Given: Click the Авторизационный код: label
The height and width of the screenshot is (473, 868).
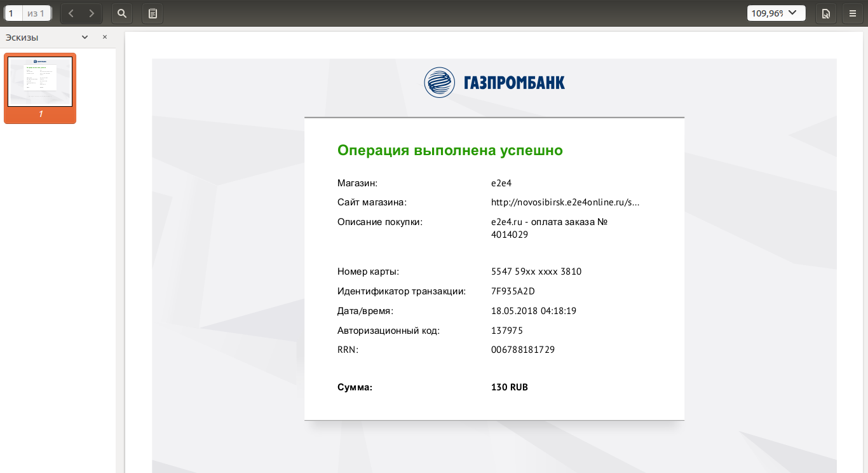Looking at the screenshot, I should [388, 331].
